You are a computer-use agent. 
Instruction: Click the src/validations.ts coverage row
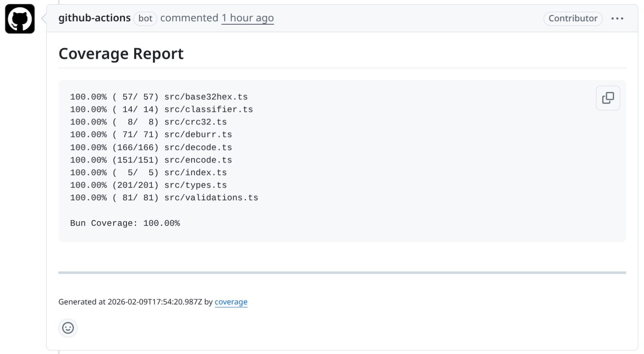pos(164,197)
